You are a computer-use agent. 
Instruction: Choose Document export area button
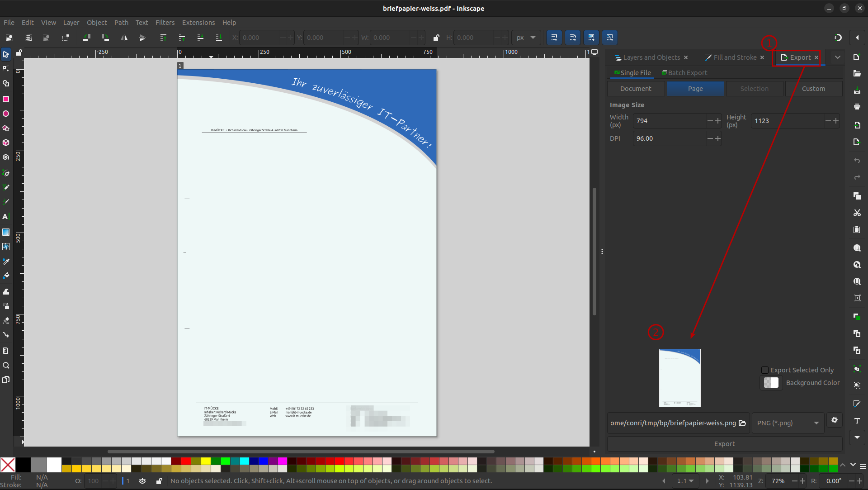coord(636,89)
